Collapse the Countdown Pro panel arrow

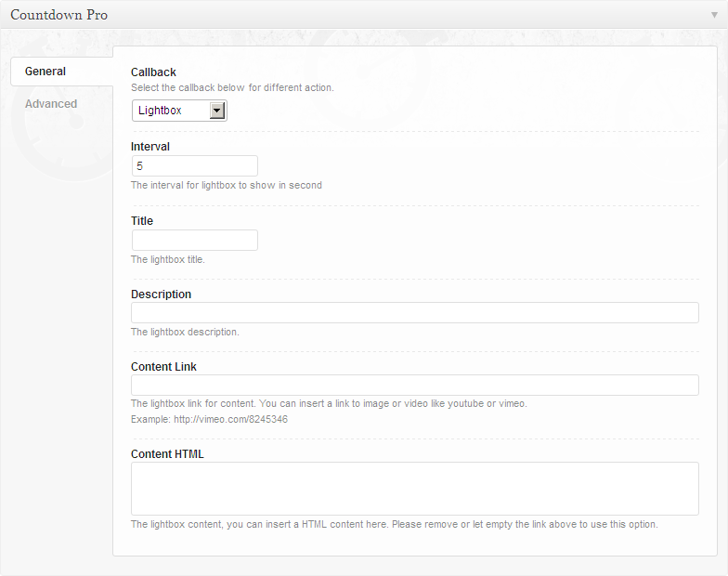click(x=714, y=15)
